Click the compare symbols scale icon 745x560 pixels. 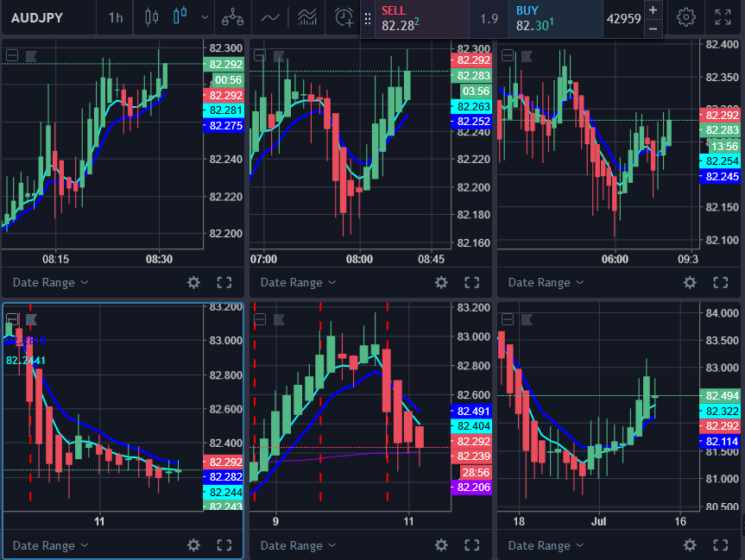click(231, 17)
